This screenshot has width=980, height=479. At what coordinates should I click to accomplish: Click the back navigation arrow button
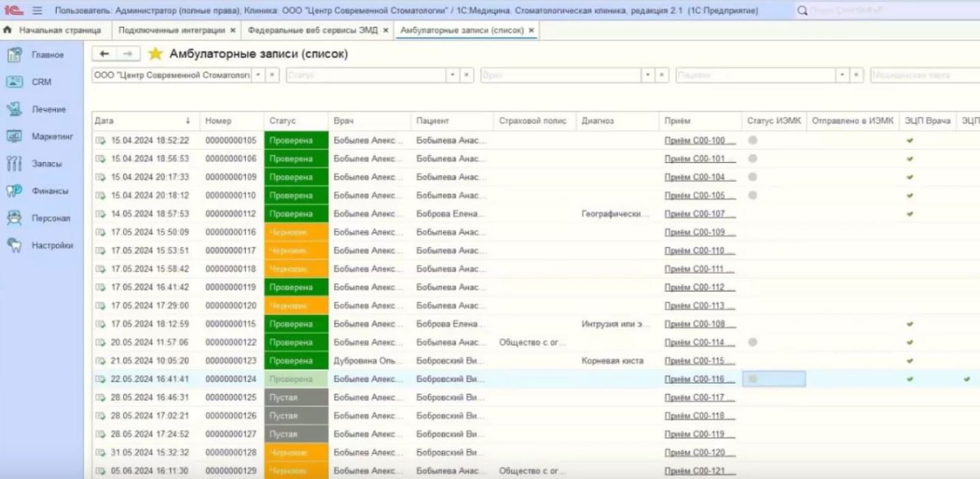105,54
